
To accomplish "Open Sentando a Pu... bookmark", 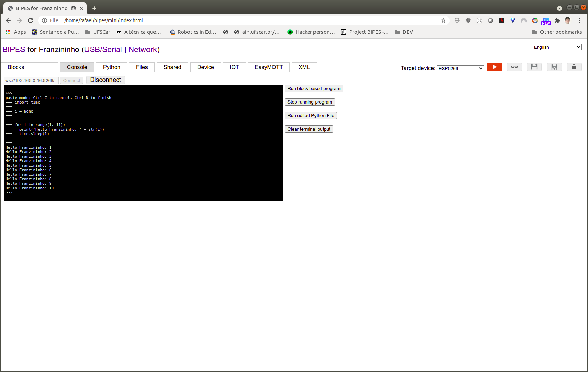I will (56, 32).
